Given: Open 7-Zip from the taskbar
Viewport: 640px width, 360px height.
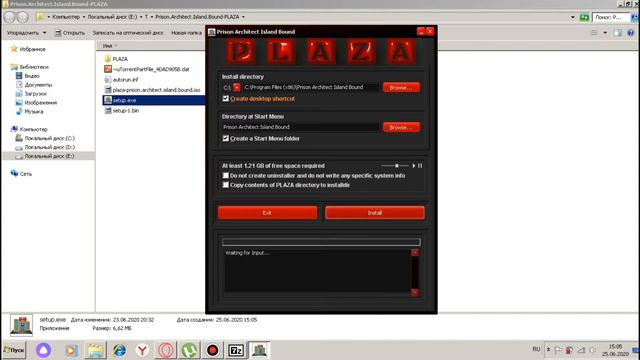Looking at the screenshot, I should (236, 350).
